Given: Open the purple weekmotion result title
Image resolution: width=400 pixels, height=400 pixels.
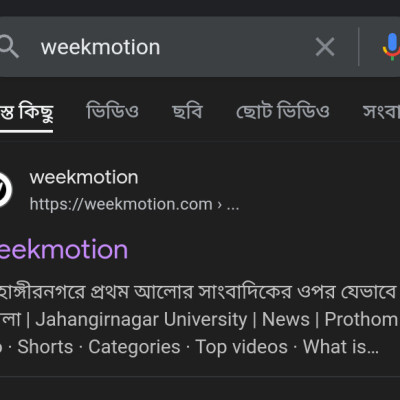Looking at the screenshot, I should click(64, 250).
